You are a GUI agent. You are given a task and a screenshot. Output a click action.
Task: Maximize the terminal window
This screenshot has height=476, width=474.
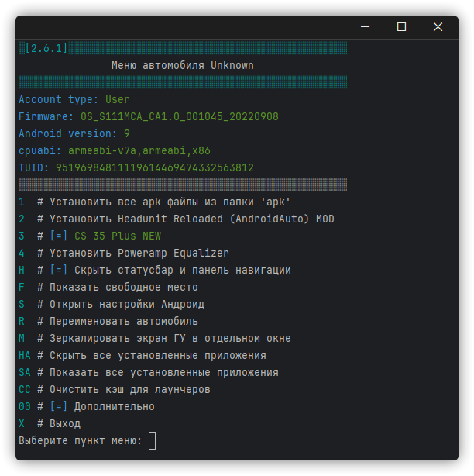(401, 26)
